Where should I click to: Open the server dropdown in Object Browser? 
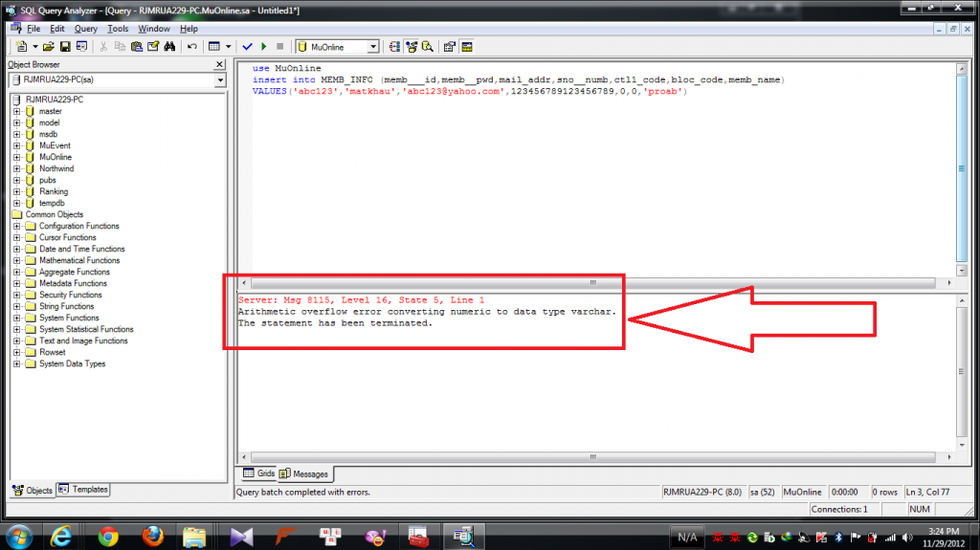coord(220,81)
